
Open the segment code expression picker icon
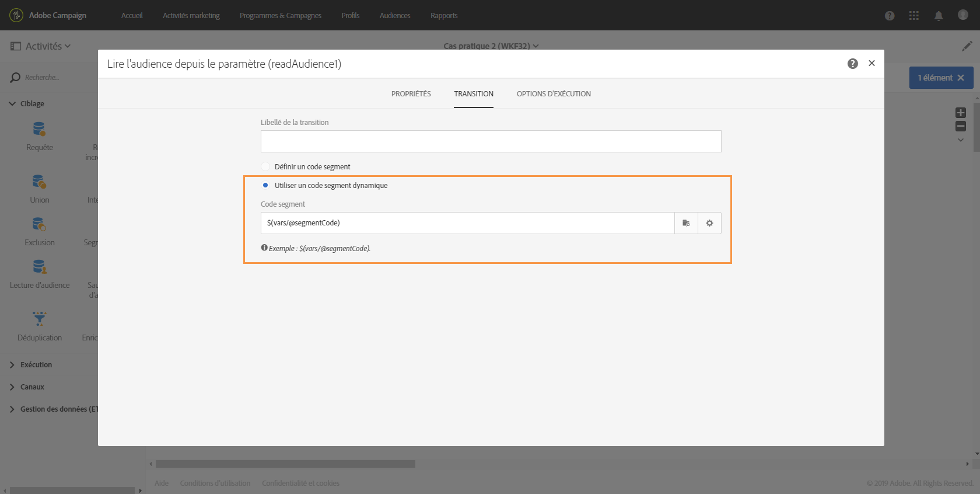[686, 223]
